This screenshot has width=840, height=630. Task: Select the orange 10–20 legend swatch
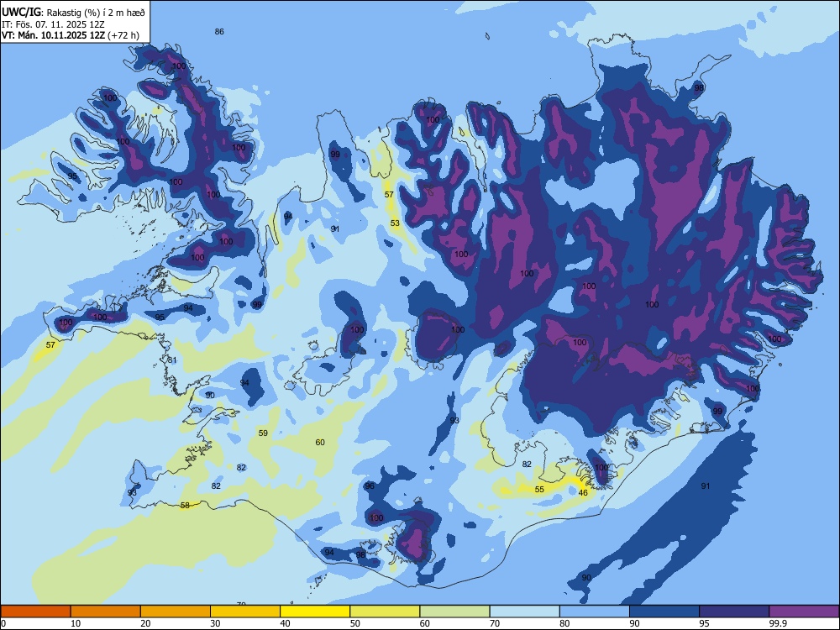click(x=106, y=612)
